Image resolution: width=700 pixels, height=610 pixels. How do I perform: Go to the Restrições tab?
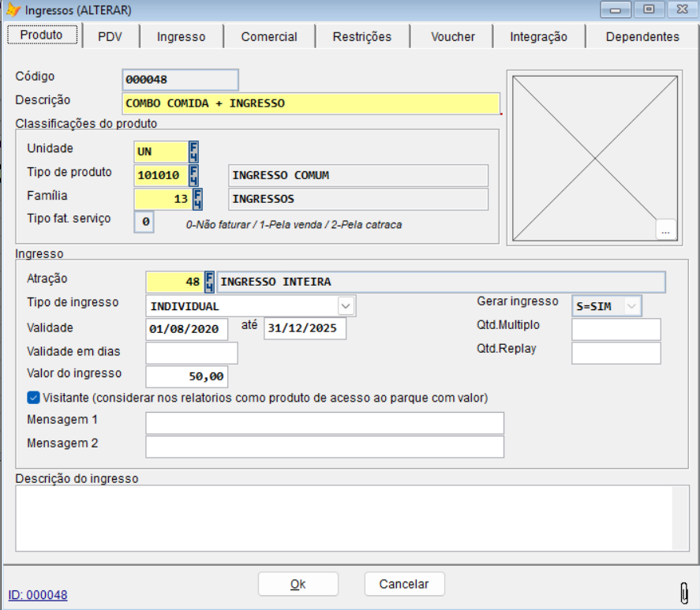coord(361,36)
